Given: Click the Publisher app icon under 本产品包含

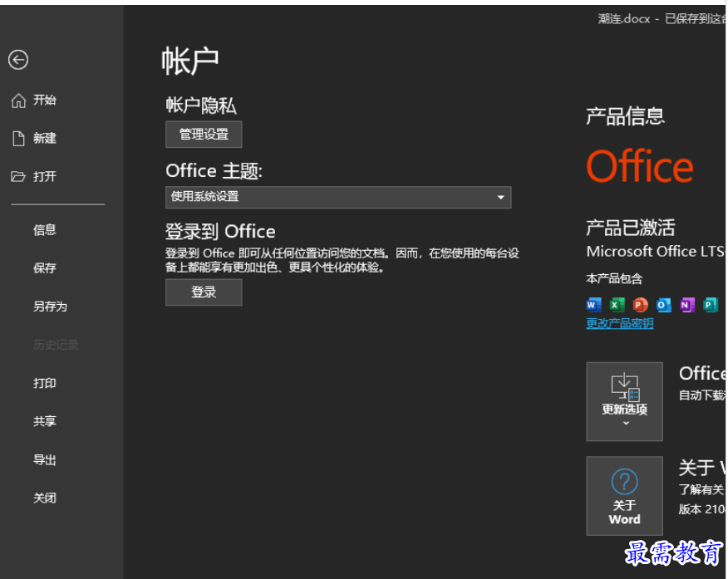Looking at the screenshot, I should [x=710, y=305].
